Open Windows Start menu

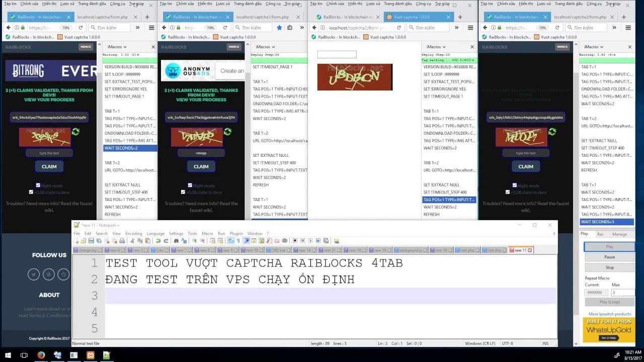[9, 355]
